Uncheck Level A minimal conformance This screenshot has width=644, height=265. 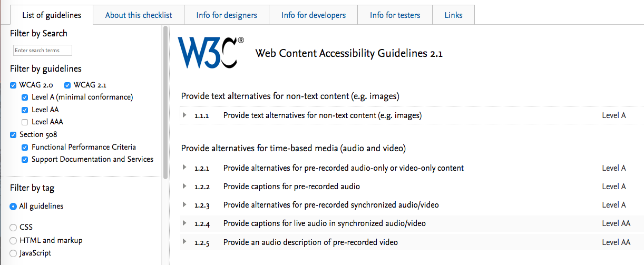(25, 97)
